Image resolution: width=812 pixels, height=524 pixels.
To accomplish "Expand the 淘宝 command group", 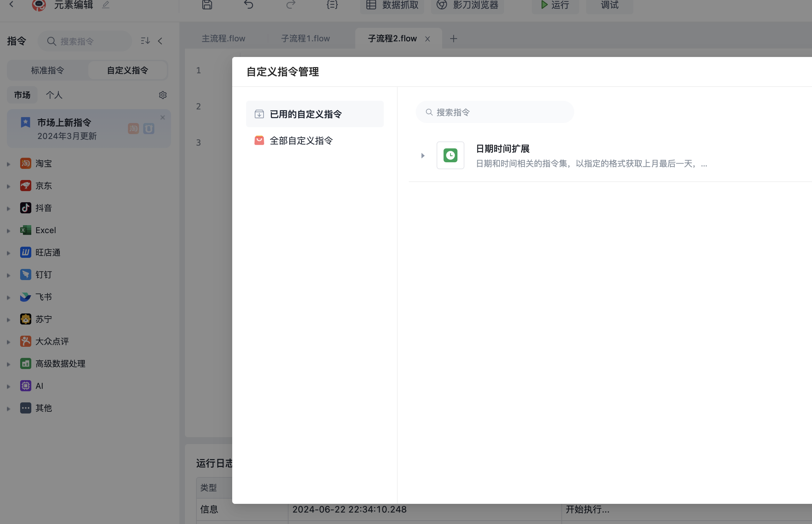I will pos(9,164).
